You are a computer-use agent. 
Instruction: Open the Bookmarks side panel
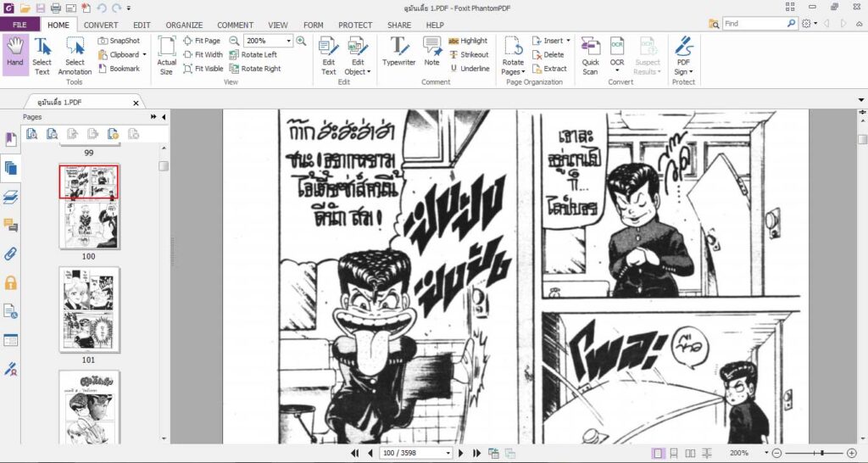tap(10, 139)
